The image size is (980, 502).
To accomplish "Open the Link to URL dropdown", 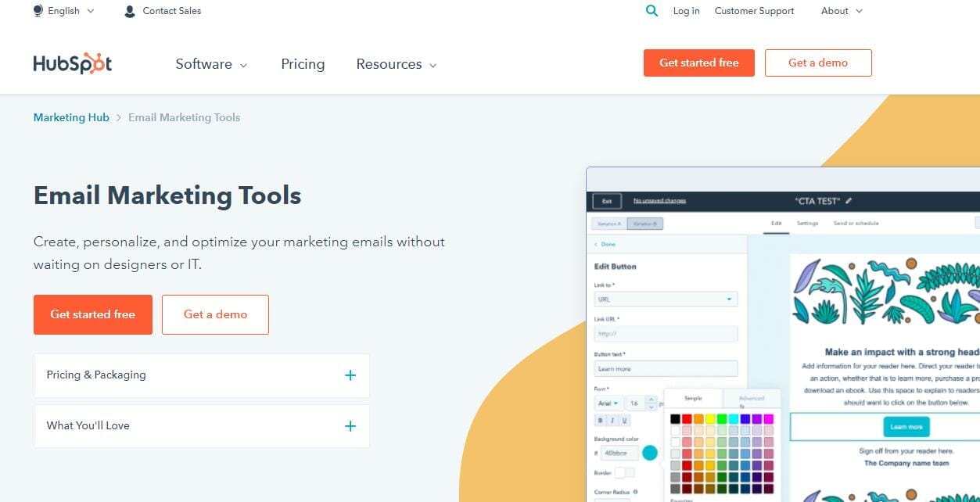I will (666, 299).
